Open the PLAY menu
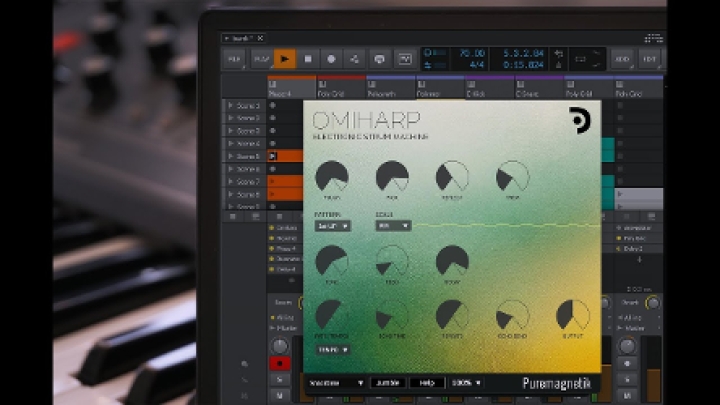Screen dimensions: 720x405 [x=260, y=59]
